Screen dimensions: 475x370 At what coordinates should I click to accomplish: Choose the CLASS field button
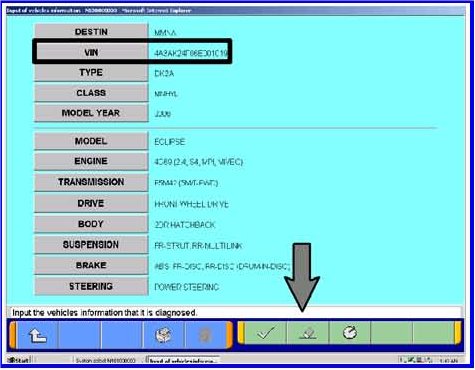coord(91,93)
